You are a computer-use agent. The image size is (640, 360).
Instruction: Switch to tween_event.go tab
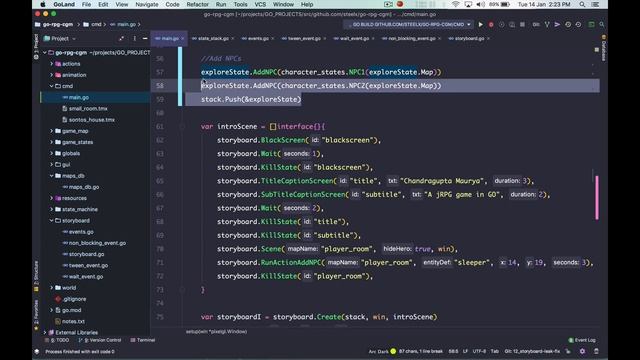[x=304, y=38]
